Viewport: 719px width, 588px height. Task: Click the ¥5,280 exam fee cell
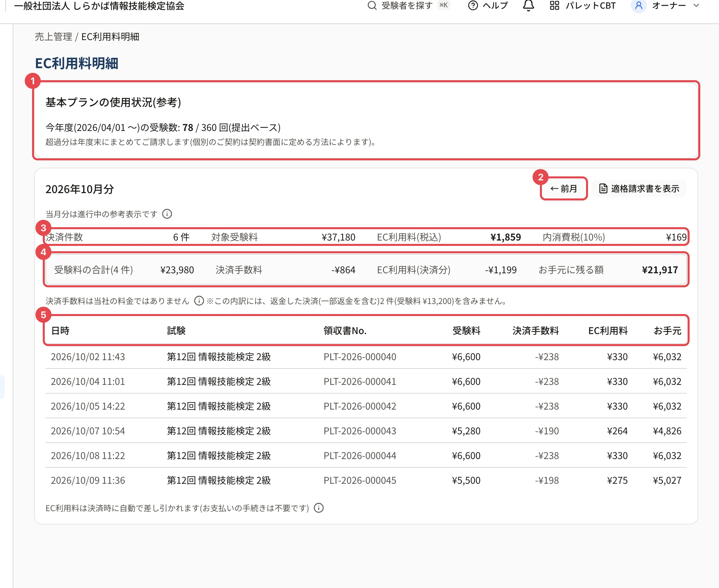point(466,431)
